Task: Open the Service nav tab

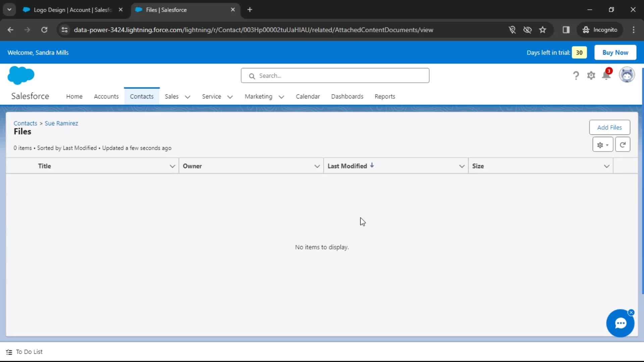Action: tap(211, 97)
